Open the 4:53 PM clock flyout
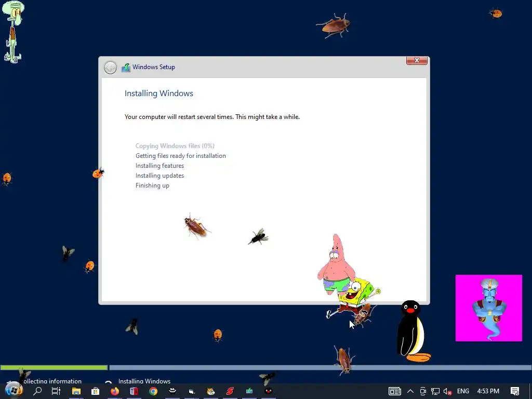532x399 pixels. [488, 391]
